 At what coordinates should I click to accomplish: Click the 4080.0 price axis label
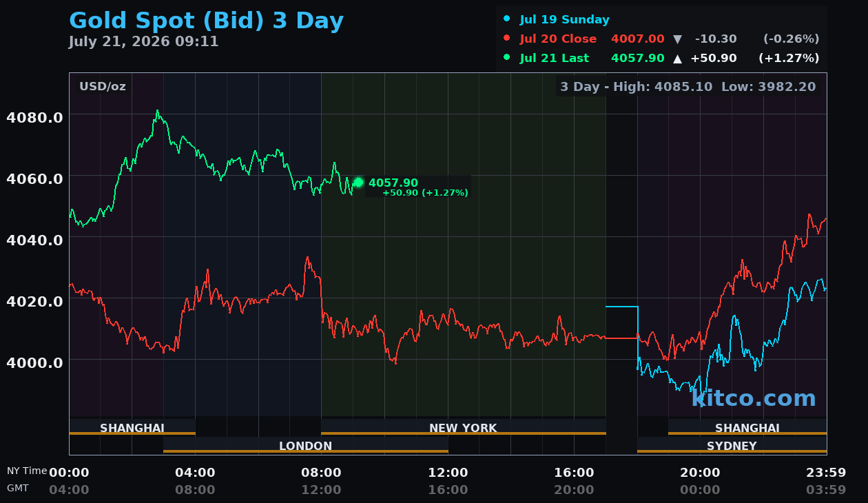click(34, 117)
